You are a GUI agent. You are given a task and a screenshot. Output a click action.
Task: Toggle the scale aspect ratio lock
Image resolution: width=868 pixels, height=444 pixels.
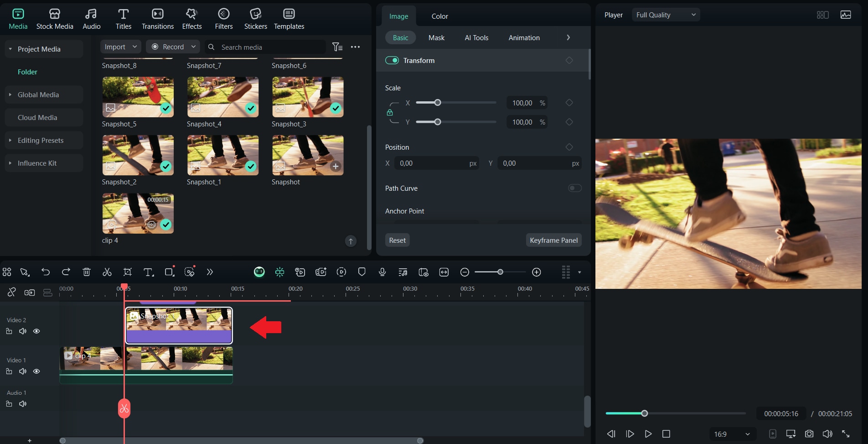coord(390,112)
